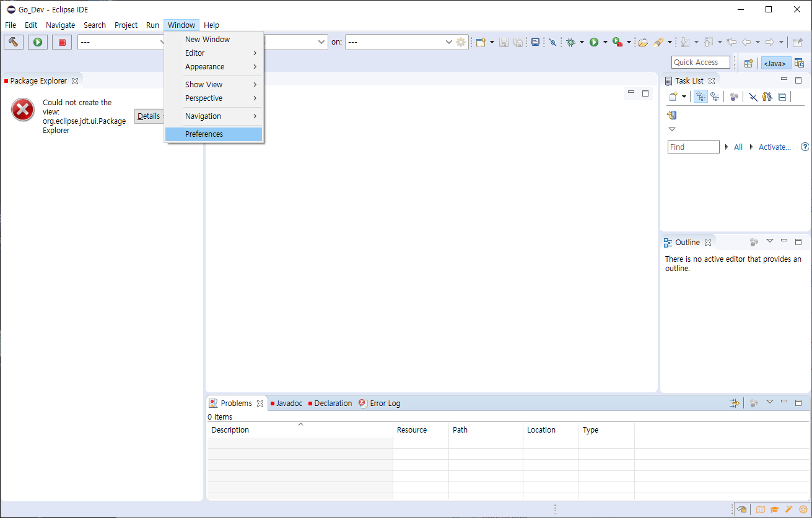Open the Project menu
Image resolution: width=812 pixels, height=518 pixels.
[126, 25]
